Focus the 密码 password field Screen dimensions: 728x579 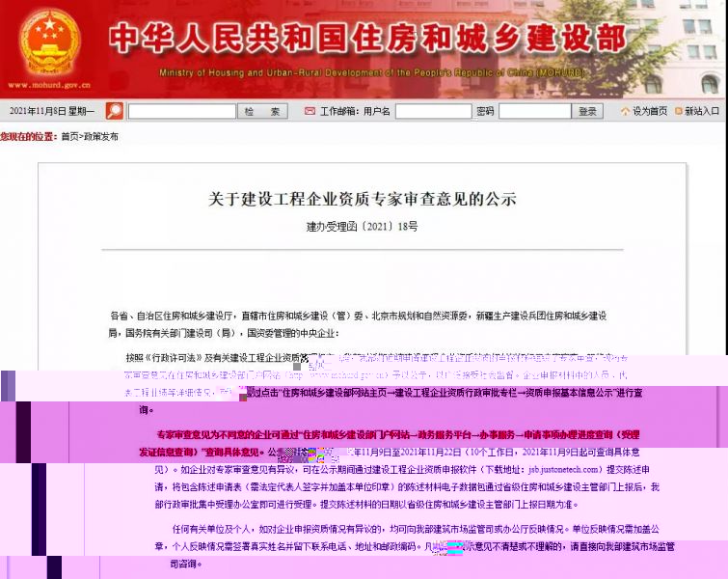tap(535, 112)
